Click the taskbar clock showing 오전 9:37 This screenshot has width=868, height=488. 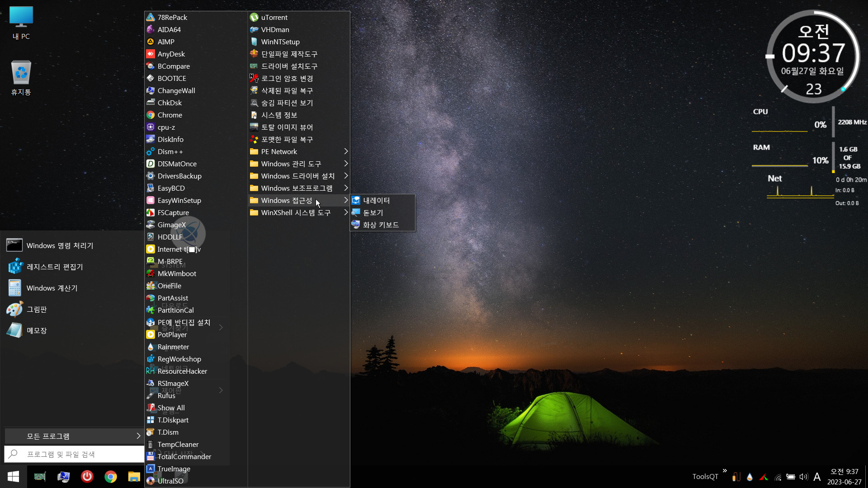tap(844, 477)
